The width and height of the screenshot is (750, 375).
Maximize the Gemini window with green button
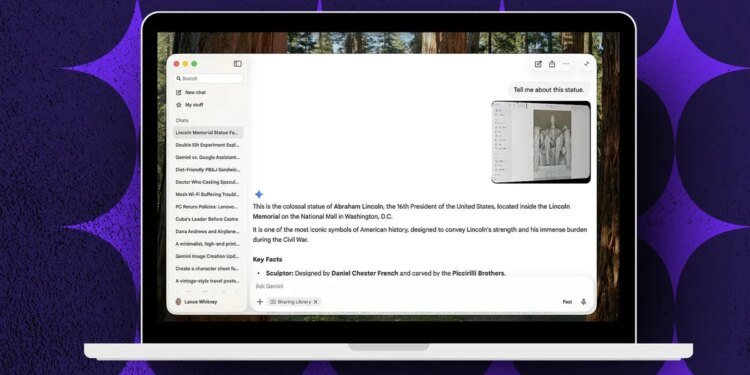pos(194,64)
